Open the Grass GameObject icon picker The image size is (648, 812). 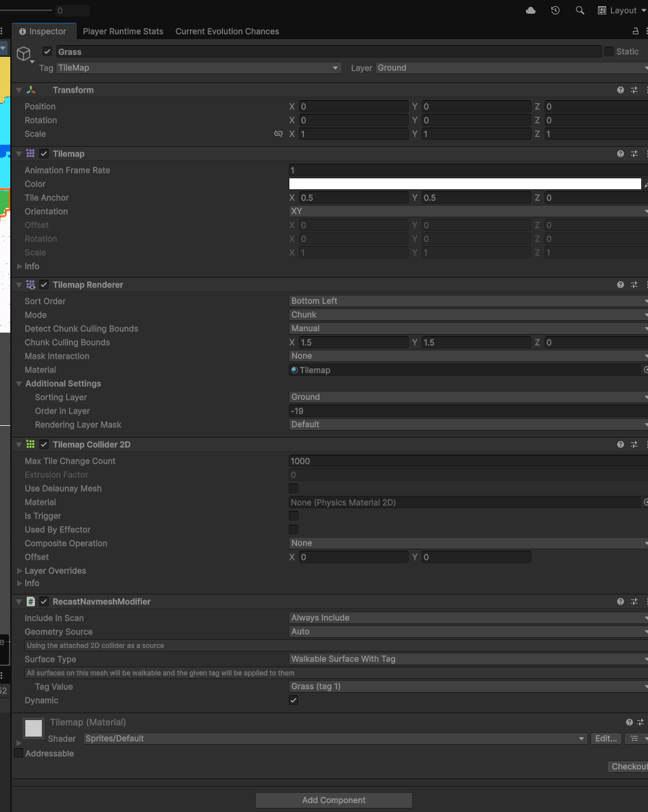(25, 54)
